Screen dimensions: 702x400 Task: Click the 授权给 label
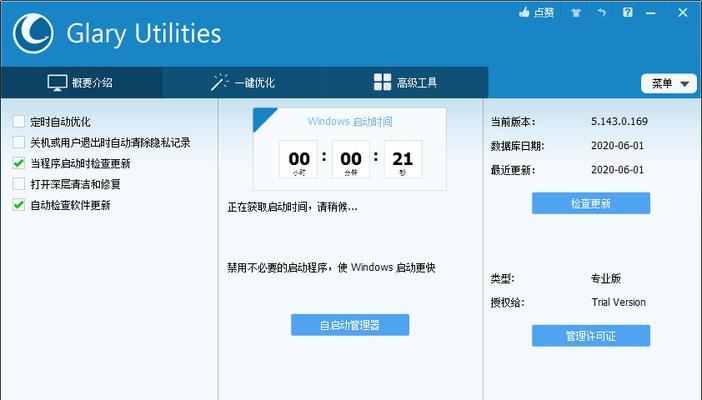click(507, 303)
